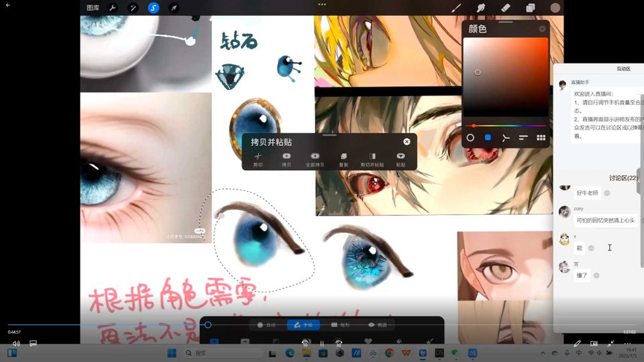Image resolution: width=644 pixels, height=362 pixels.
Task: Click the Cut (剪切) scissors option
Action: click(x=258, y=160)
